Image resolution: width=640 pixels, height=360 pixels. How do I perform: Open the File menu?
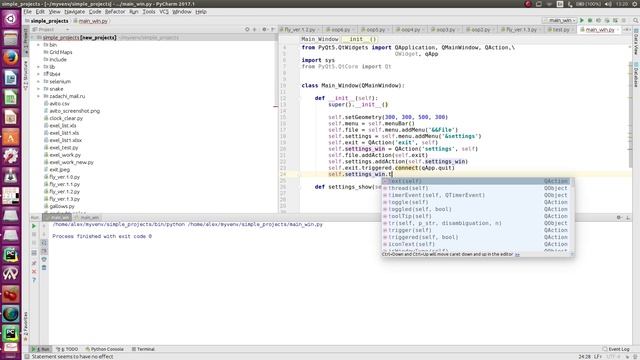click(28, 12)
